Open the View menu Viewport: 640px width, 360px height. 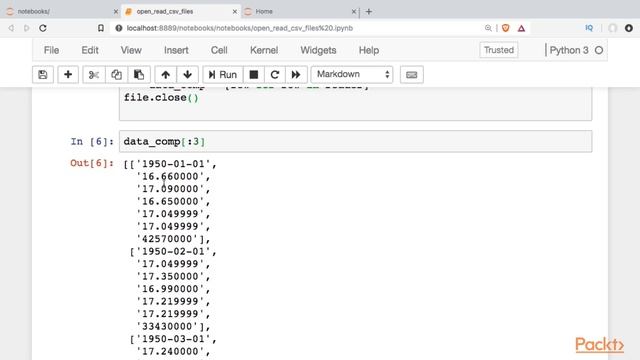pos(131,50)
